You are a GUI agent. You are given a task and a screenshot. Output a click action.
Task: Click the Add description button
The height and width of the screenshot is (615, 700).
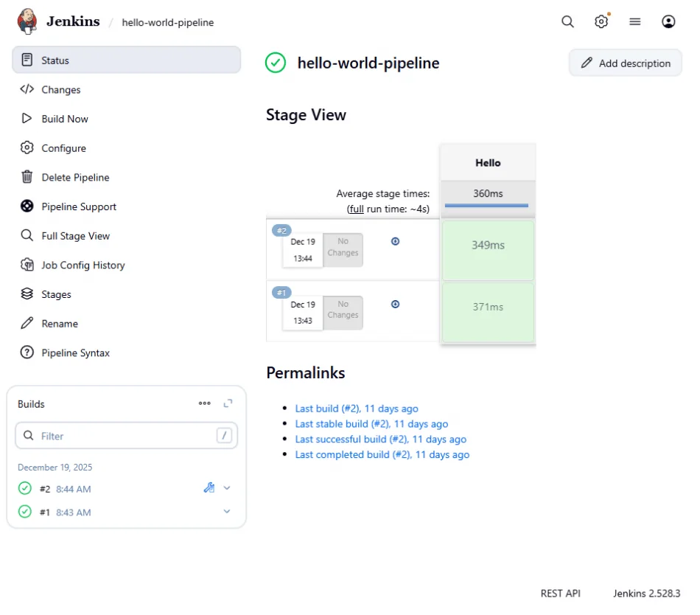pos(625,63)
